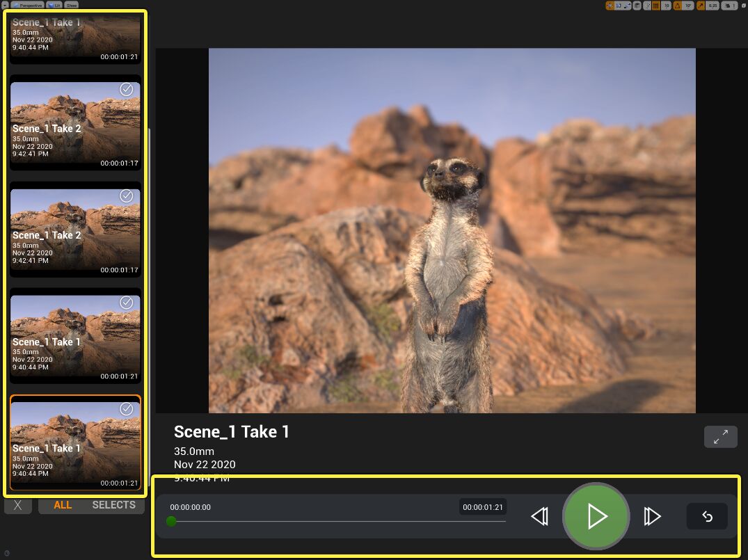The height and width of the screenshot is (560, 748).
Task: Play the selected take with the green play button
Action: coord(596,516)
